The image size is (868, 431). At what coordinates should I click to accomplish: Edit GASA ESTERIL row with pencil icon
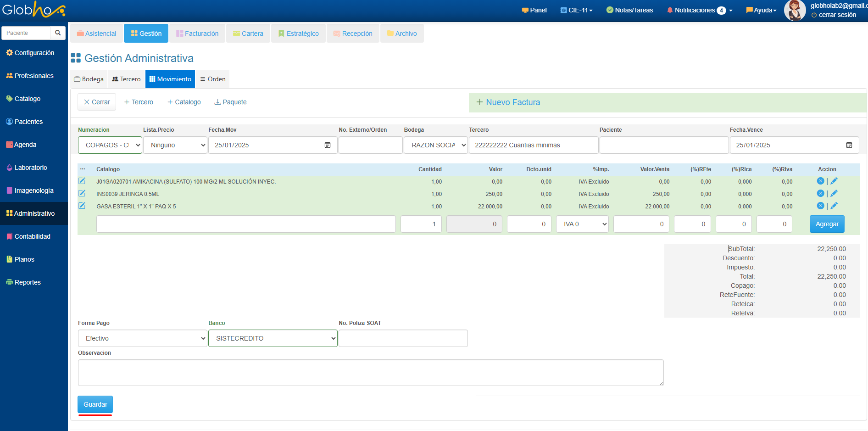(834, 206)
